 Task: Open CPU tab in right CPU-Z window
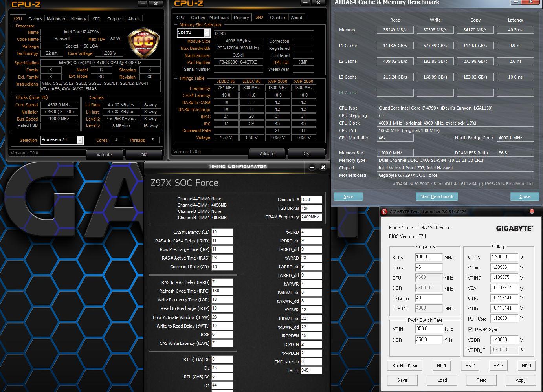tap(180, 18)
